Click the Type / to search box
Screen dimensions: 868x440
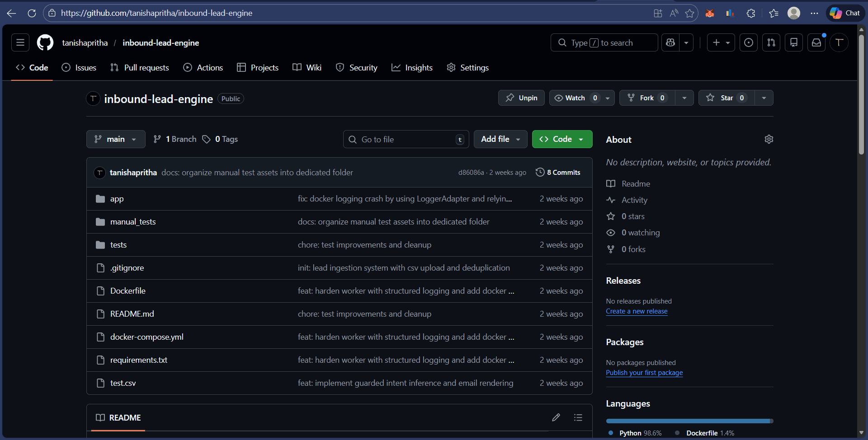click(604, 42)
